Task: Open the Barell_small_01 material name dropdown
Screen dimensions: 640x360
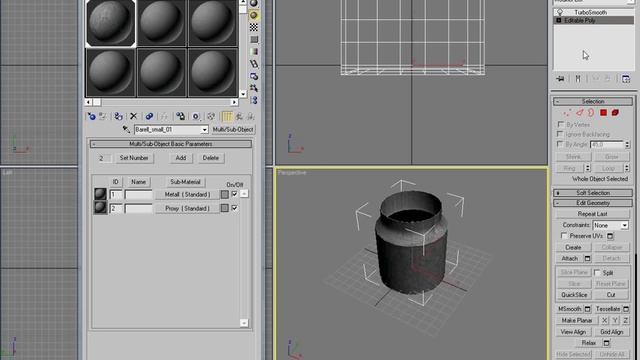Action: coord(204,130)
